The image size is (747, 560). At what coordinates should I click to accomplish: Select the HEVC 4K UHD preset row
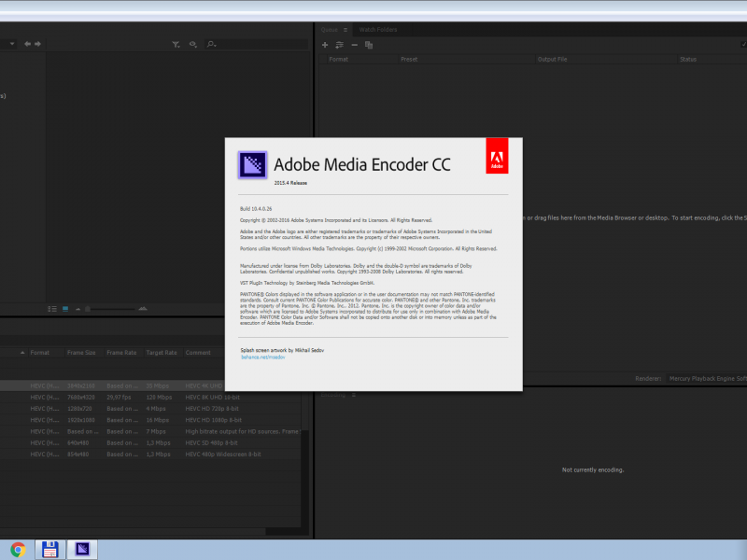tap(112, 385)
